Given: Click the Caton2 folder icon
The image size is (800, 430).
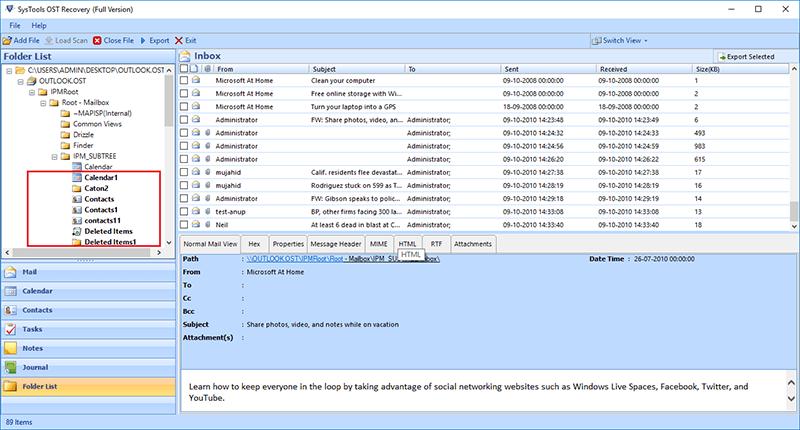Looking at the screenshot, I should [x=77, y=188].
